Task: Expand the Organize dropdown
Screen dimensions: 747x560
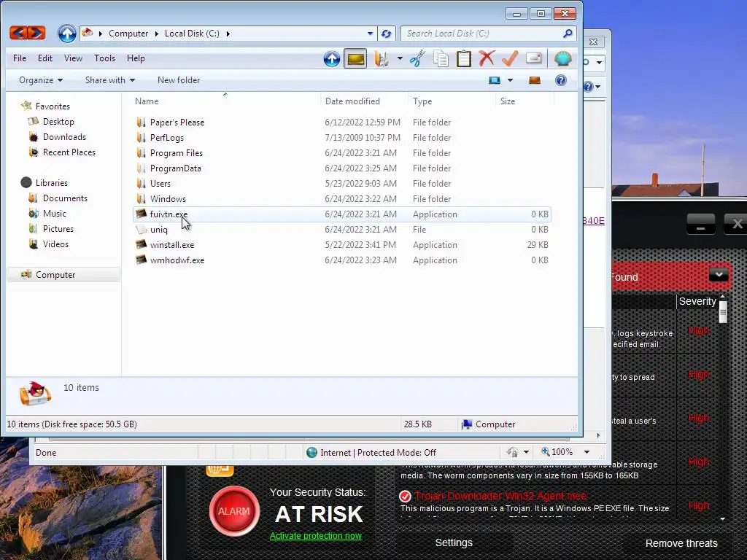Action: pyautogui.click(x=41, y=80)
